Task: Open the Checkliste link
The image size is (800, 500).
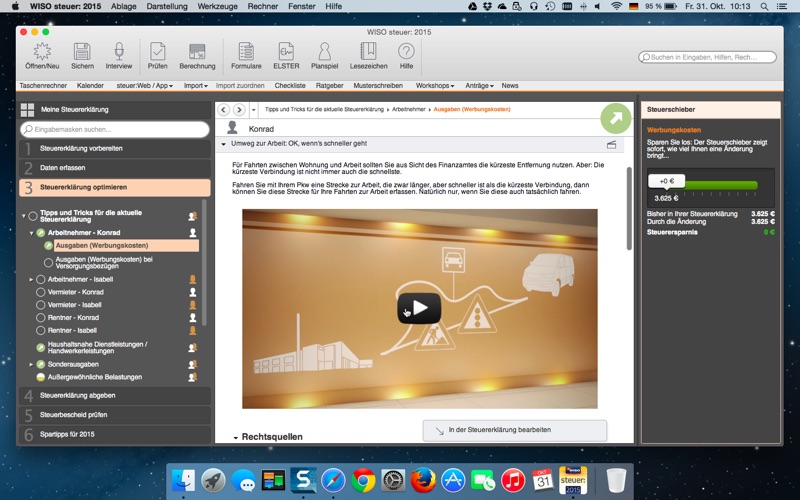Action: [x=290, y=86]
